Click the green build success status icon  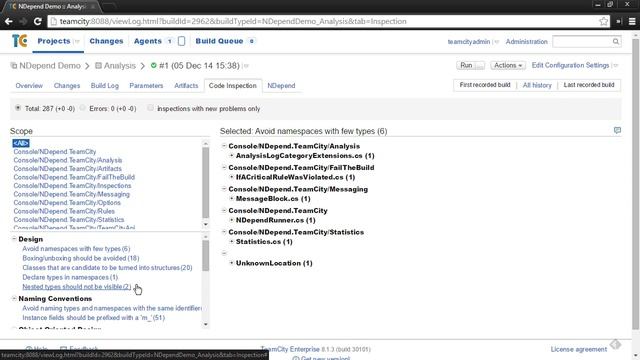[153, 65]
